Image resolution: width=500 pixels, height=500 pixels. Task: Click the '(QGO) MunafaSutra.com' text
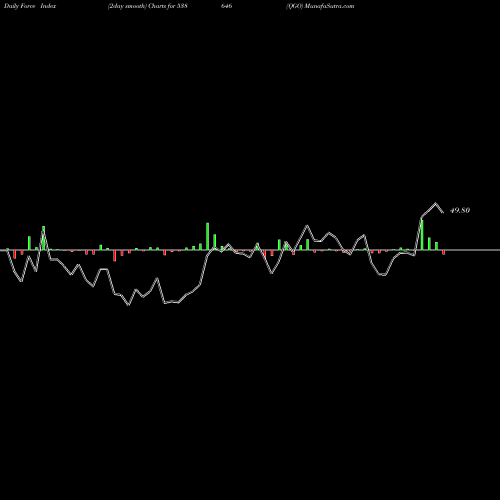click(320, 6)
